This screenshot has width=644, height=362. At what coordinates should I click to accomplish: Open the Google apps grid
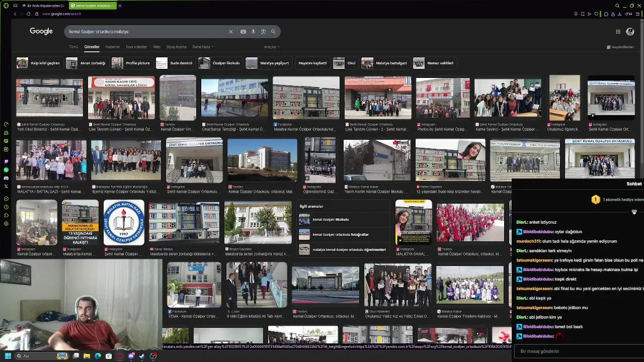(618, 32)
